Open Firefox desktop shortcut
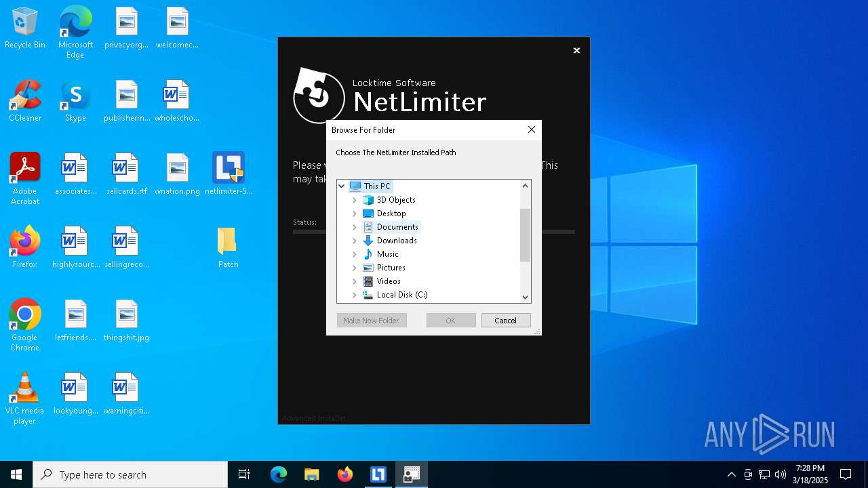868x488 pixels. 25,248
